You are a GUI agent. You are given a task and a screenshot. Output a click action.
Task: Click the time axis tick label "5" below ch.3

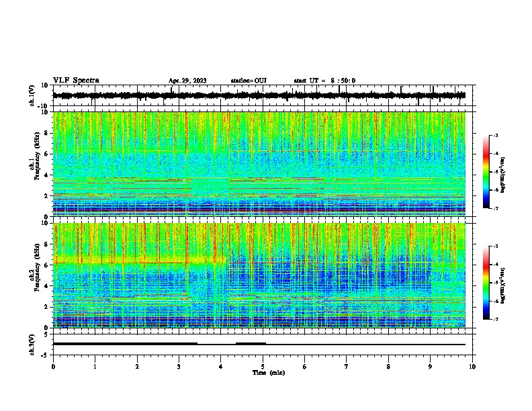click(263, 367)
